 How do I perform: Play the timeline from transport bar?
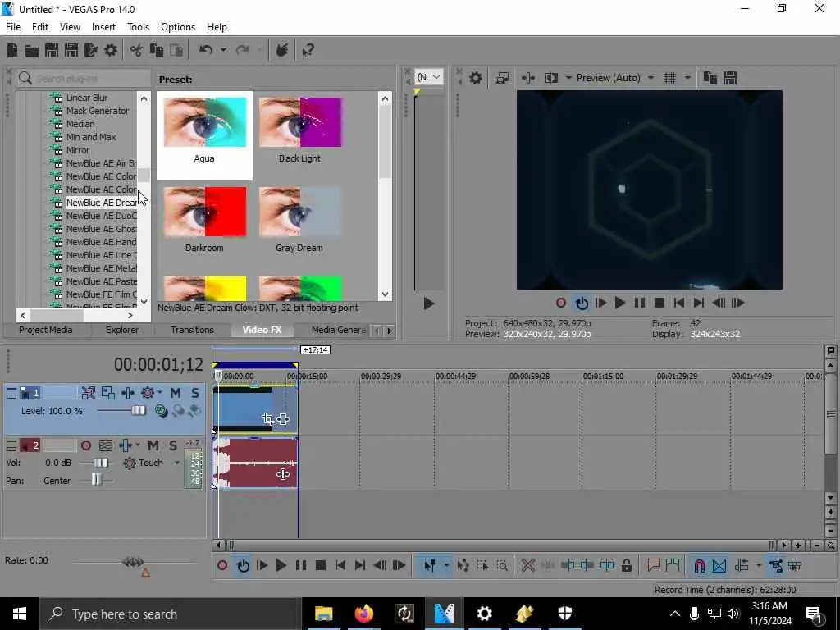281,565
